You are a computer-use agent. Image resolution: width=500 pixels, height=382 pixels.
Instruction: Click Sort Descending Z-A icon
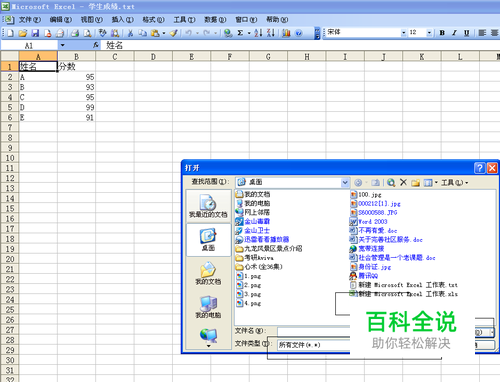coord(271,33)
